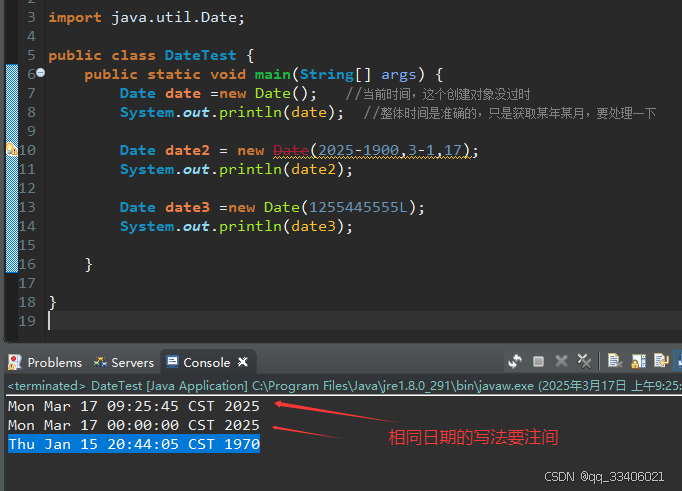Click 'System.out.println(date2);' on line 11
The height and width of the screenshot is (491, 682).
click(236, 170)
